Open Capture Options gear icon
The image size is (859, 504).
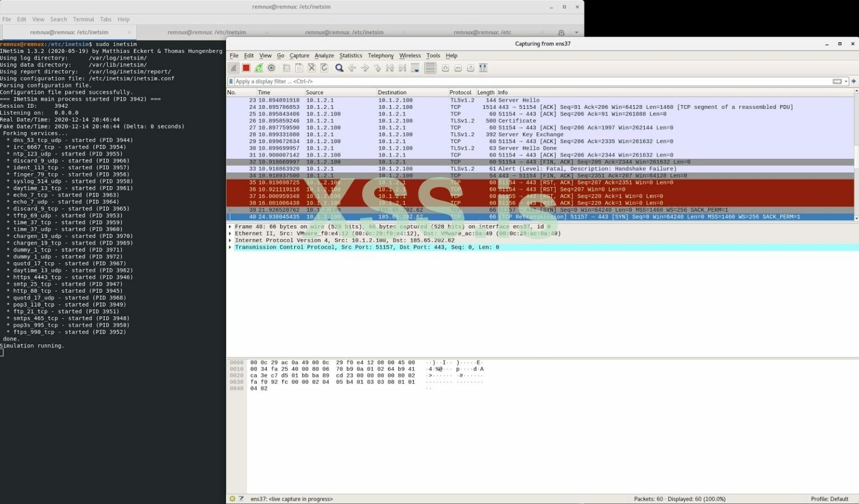(x=271, y=68)
